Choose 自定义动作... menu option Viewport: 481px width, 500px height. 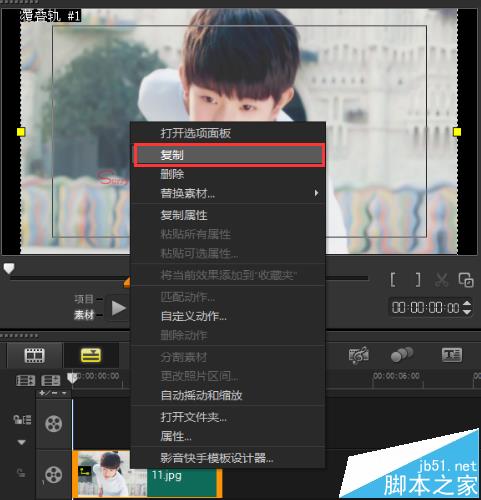[x=194, y=316]
